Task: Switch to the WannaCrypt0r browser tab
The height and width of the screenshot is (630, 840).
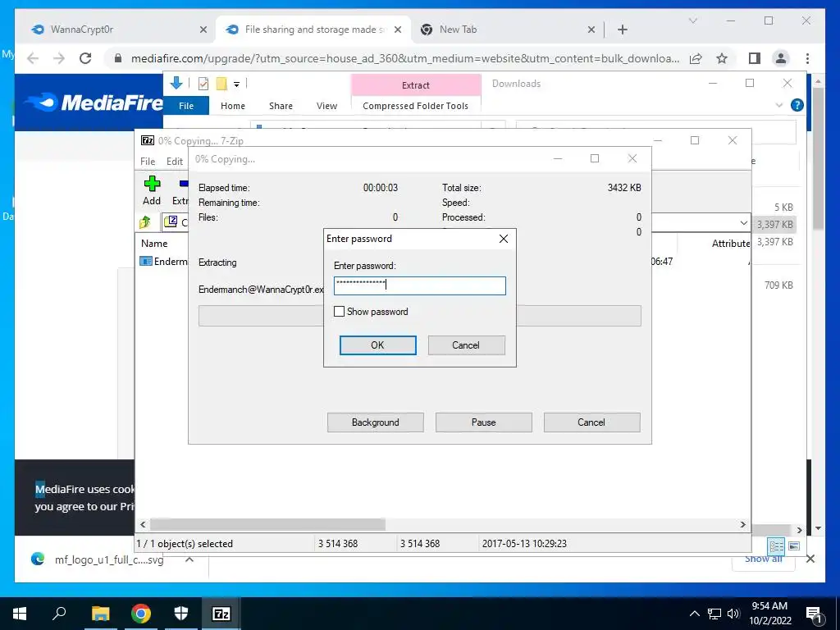Action: (x=81, y=30)
